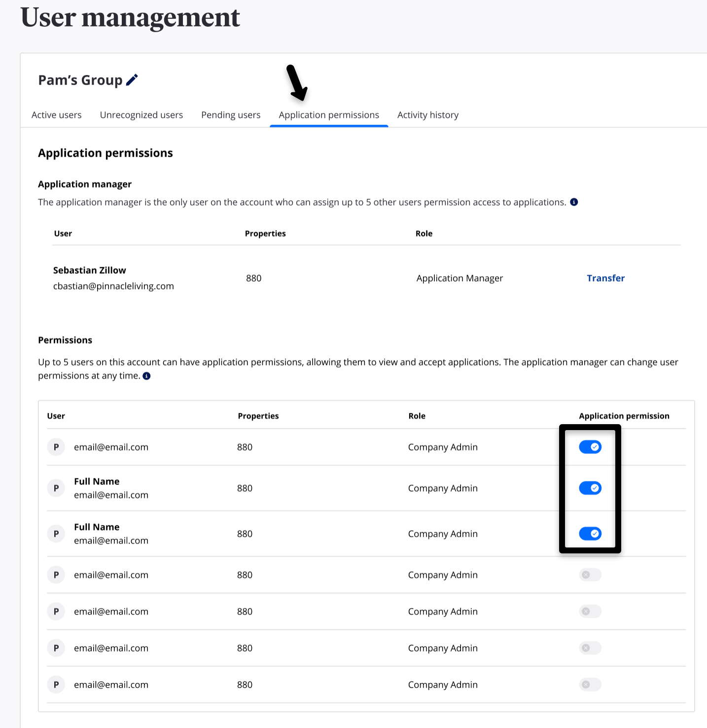Viewport: 707px width, 728px height.
Task: Disable application permission for the second Full Name user
Action: coord(590,533)
